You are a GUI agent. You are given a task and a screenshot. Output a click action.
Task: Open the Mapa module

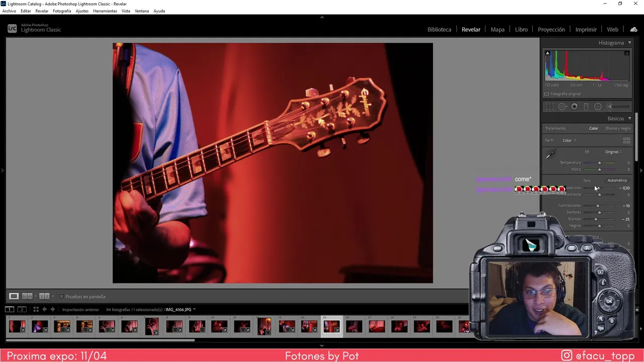498,30
